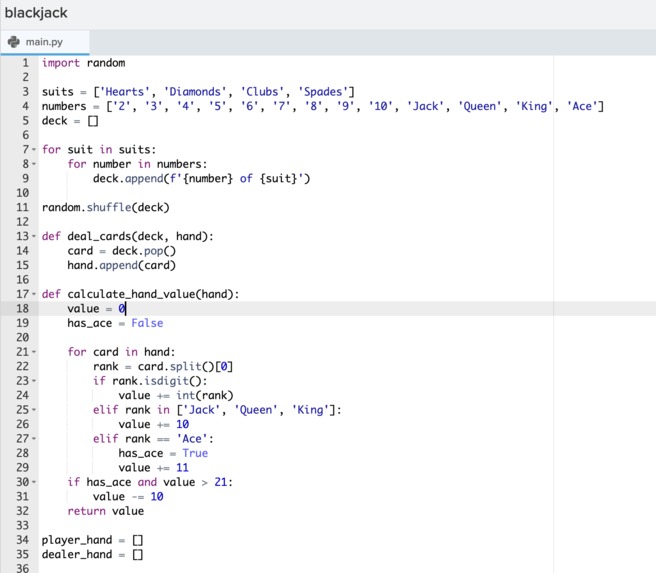
Task: Click 'has_ace = False' on line 19
Action: click(x=115, y=323)
